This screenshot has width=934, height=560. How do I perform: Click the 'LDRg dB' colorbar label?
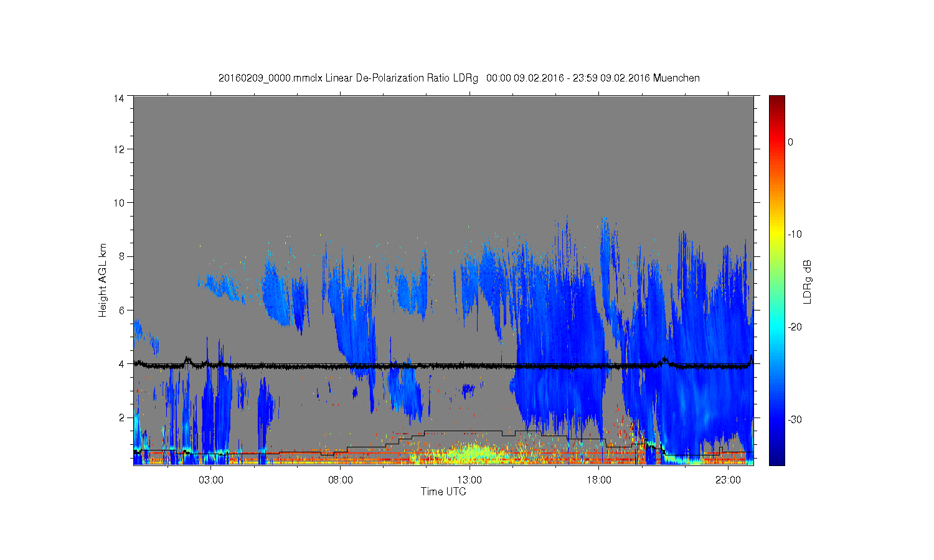808,281
